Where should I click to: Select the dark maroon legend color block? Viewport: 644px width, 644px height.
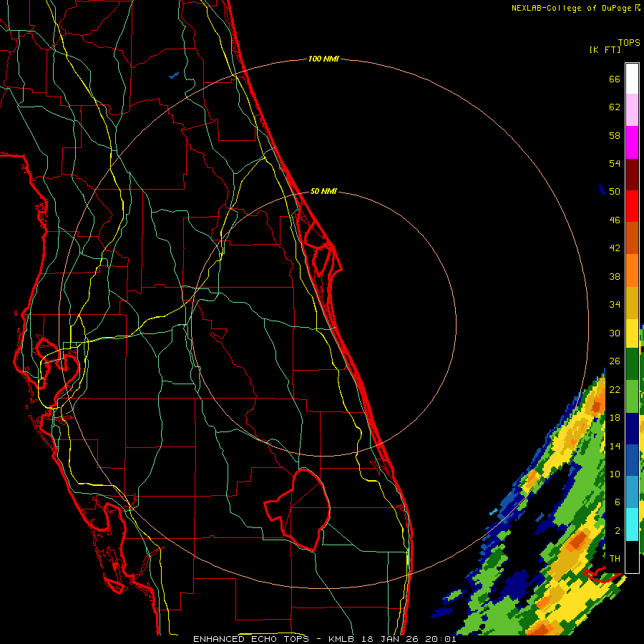[632, 175]
